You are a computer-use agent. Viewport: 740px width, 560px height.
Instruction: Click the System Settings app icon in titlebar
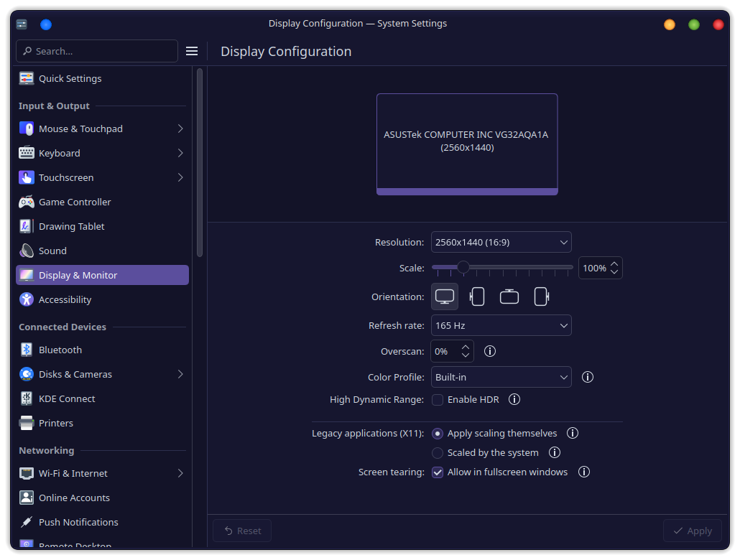pyautogui.click(x=22, y=24)
